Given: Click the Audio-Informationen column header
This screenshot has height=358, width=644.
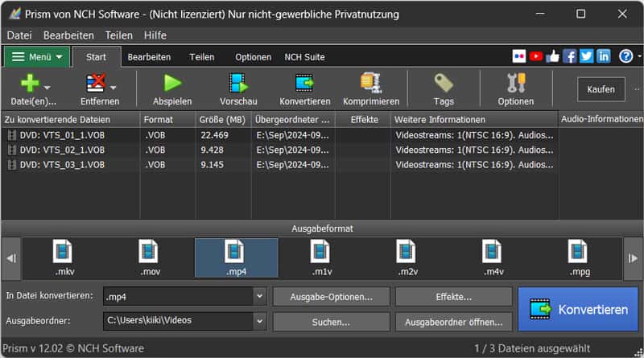Looking at the screenshot, I should [601, 119].
